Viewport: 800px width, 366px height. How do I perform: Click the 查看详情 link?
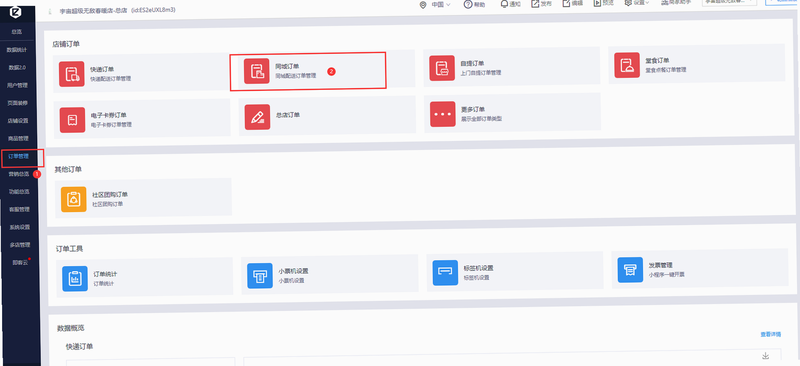tap(770, 335)
